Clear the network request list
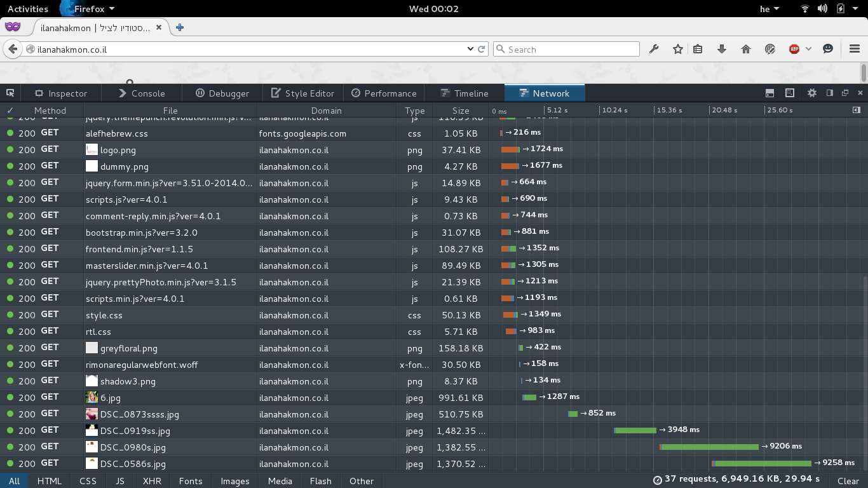Screen dimensions: 868x488 pyautogui.click(x=848, y=481)
